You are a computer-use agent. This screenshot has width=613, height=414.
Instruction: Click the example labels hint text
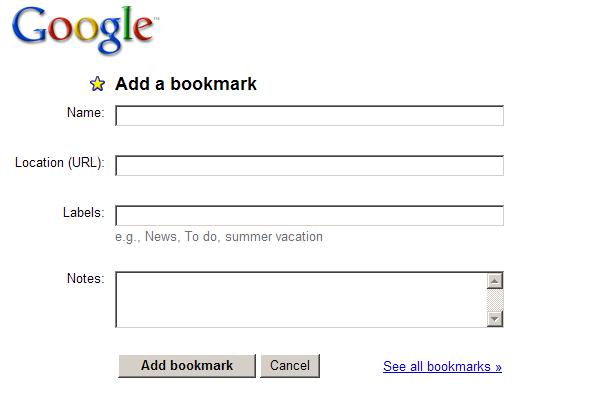(x=219, y=237)
